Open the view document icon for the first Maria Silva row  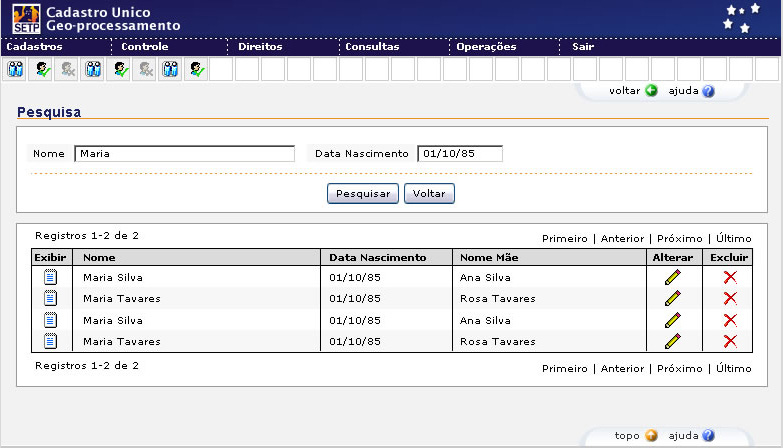click(51, 277)
